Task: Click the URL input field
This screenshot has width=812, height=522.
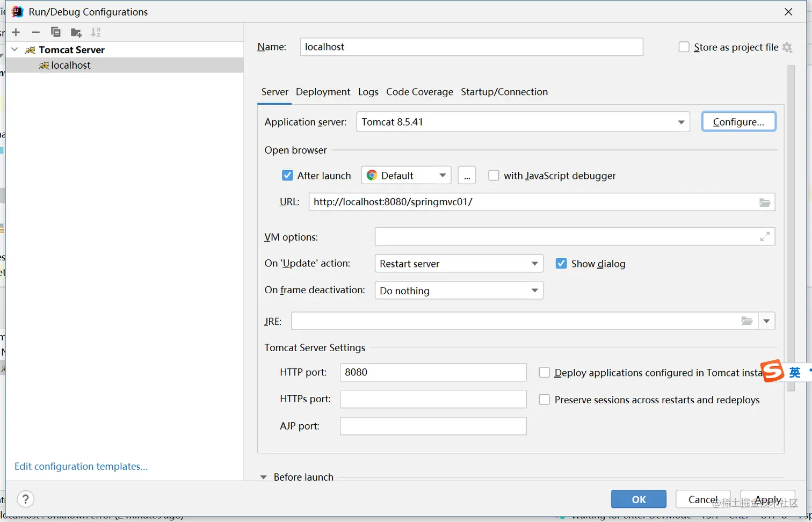Action: click(x=542, y=202)
